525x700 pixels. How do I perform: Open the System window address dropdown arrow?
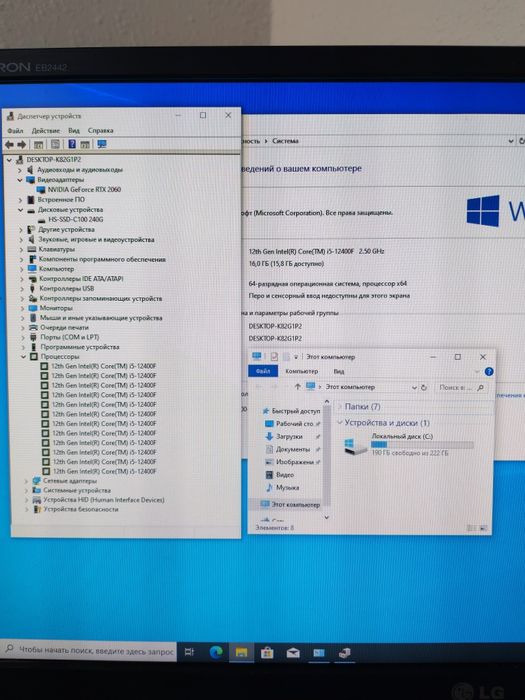tap(510, 141)
